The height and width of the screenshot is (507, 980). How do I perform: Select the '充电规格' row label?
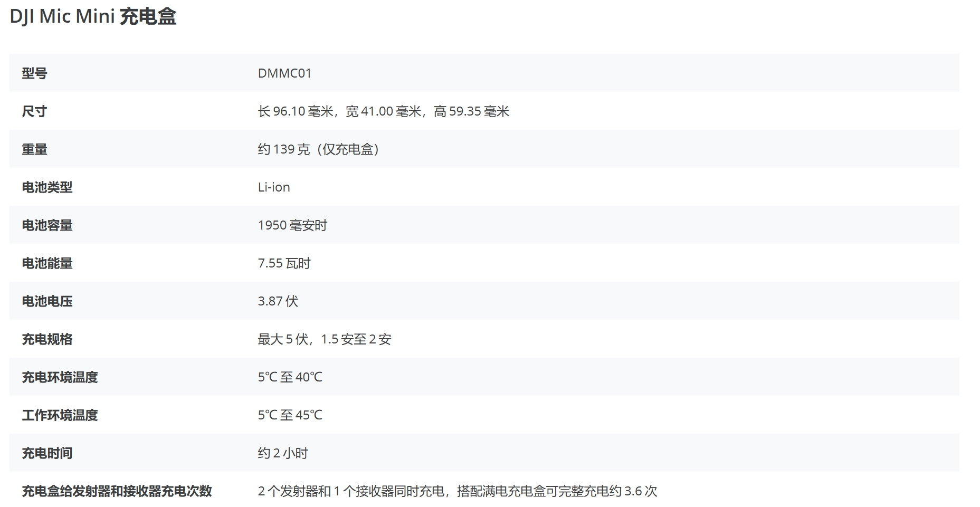(47, 339)
